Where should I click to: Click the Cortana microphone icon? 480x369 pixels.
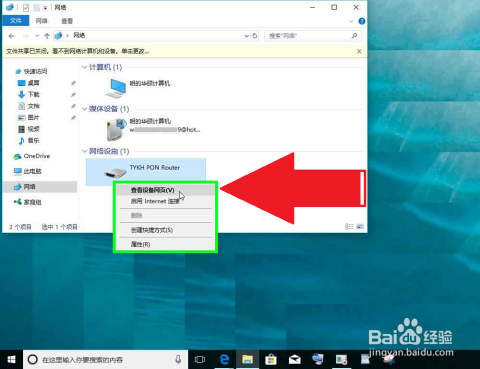click(x=178, y=359)
